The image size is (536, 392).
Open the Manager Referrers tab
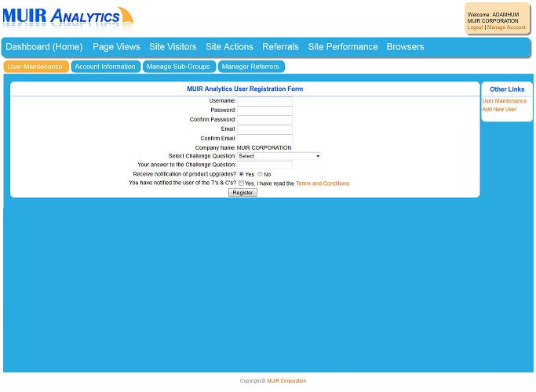250,67
